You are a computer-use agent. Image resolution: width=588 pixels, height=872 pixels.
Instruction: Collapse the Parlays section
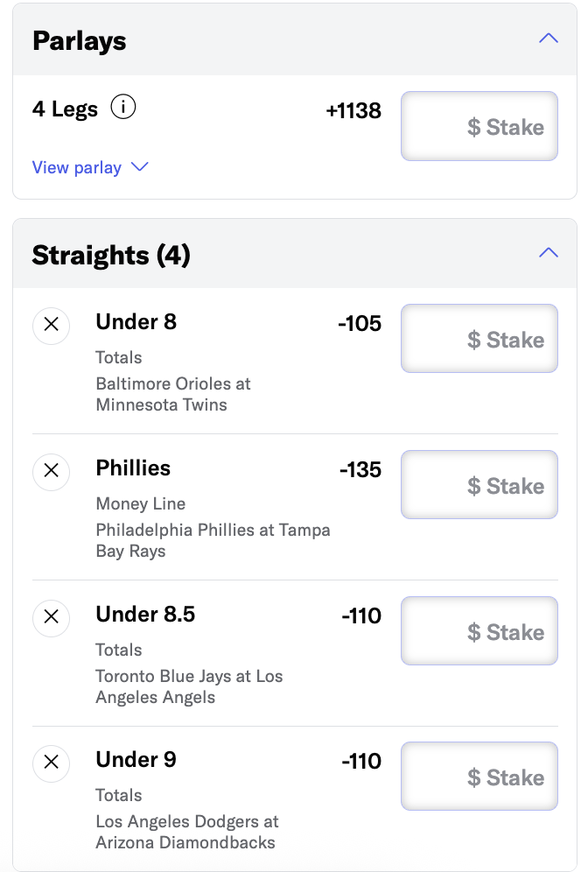(x=549, y=39)
